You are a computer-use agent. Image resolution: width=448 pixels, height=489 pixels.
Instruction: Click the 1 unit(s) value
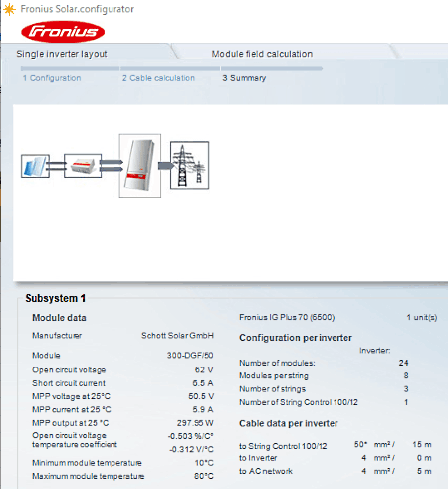422,317
